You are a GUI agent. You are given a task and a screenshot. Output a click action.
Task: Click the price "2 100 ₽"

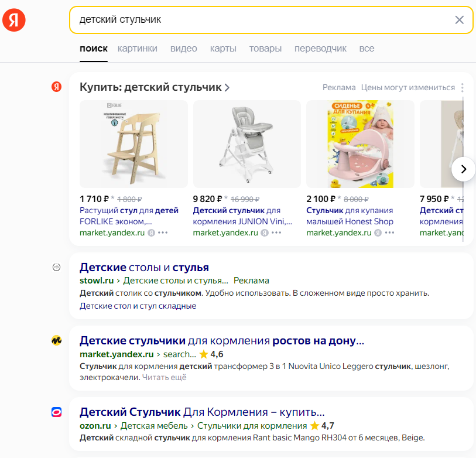click(x=321, y=199)
